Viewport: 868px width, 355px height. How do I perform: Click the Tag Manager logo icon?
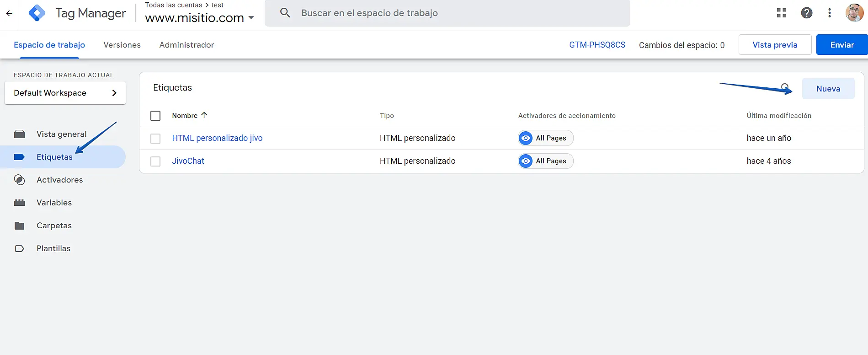pyautogui.click(x=37, y=13)
